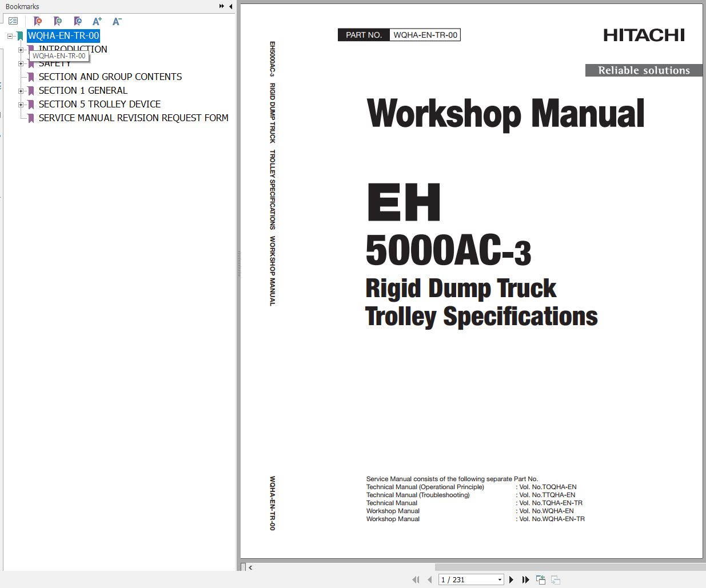Go to first page

coord(416,579)
